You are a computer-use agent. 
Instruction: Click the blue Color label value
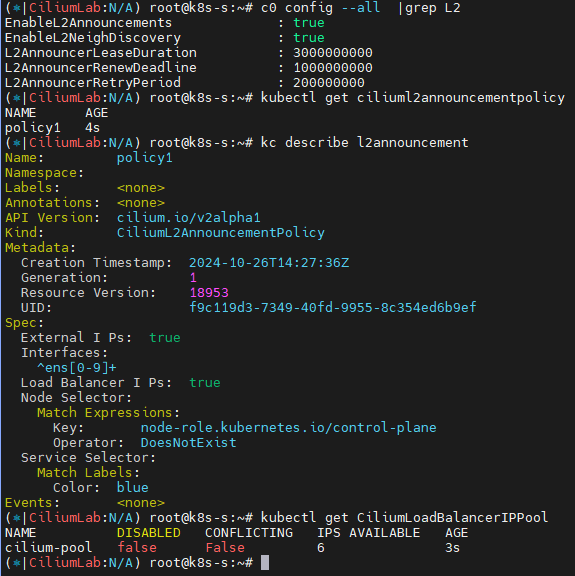click(x=133, y=488)
